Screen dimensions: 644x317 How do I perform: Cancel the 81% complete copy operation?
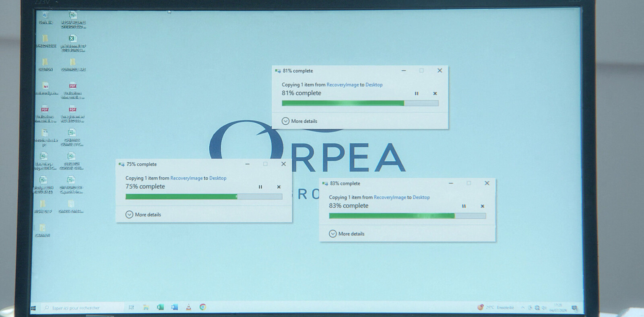point(435,93)
